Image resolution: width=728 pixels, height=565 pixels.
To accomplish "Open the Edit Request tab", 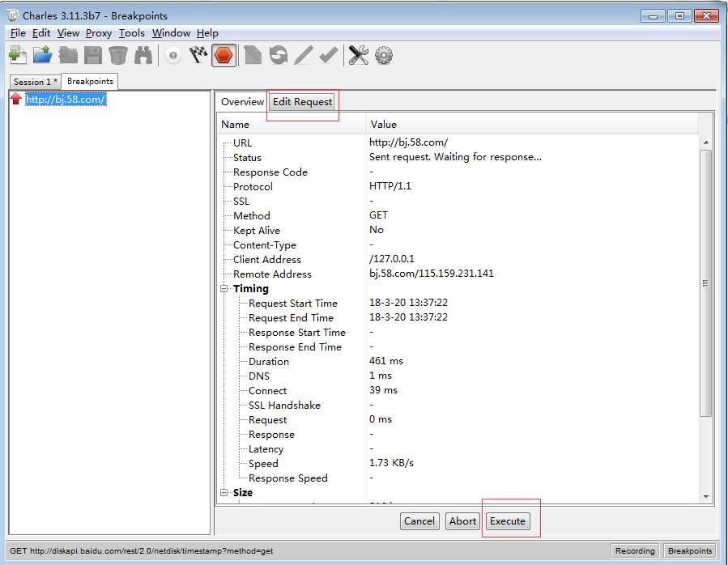I will coord(302,102).
